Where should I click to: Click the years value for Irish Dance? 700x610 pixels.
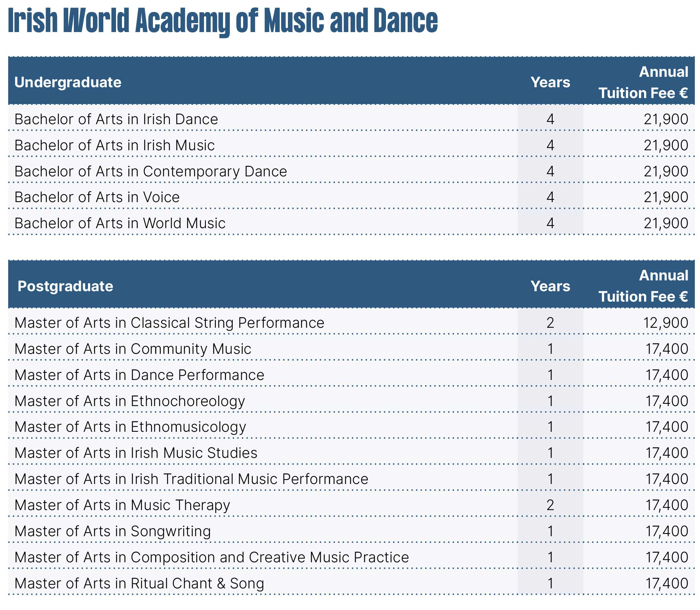pyautogui.click(x=550, y=119)
